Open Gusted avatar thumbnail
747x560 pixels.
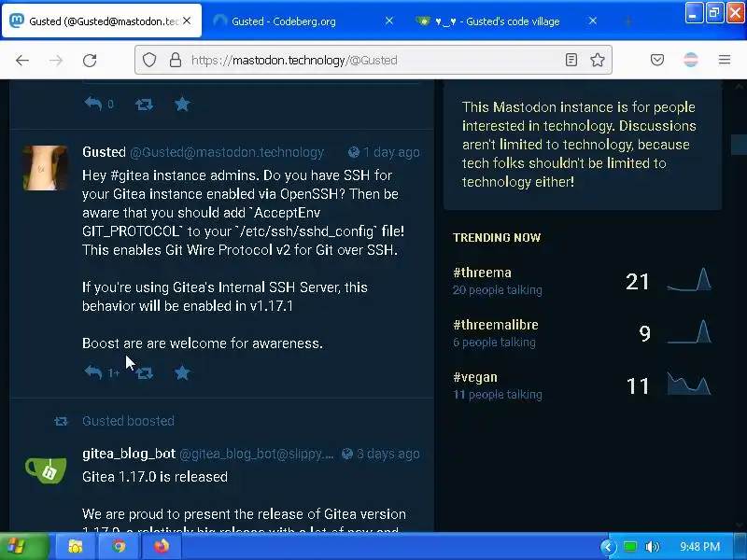(x=45, y=168)
